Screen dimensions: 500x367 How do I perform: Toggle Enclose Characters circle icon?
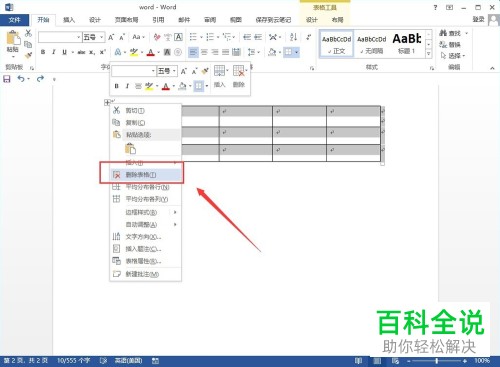pyautogui.click(x=178, y=52)
